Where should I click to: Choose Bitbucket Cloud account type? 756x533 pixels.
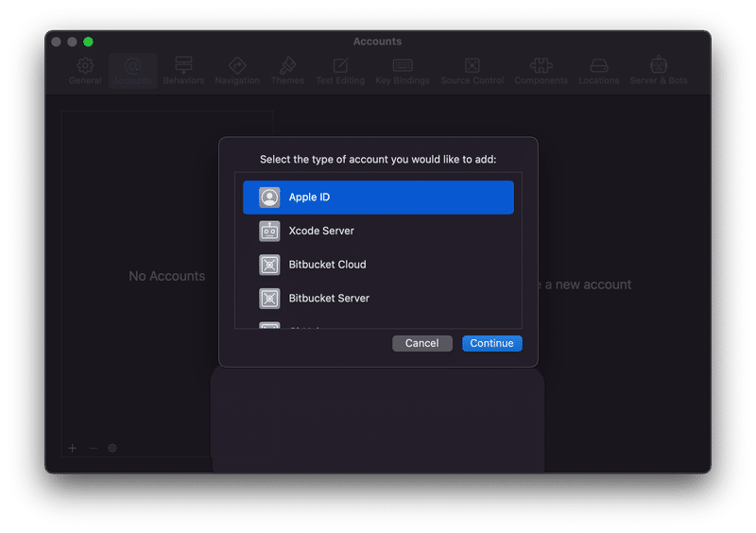click(378, 265)
